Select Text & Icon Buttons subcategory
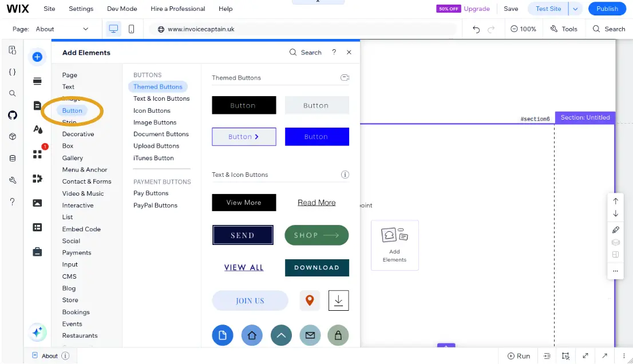 point(161,98)
